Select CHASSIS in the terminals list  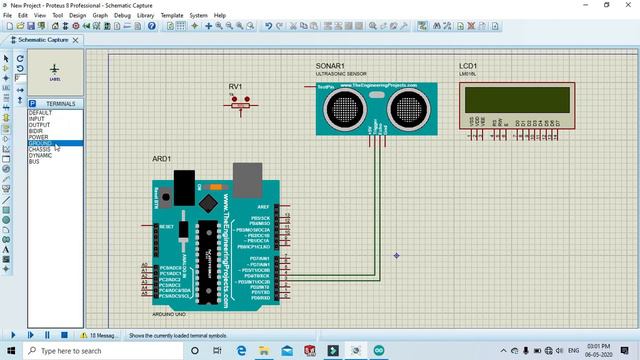pyautogui.click(x=55, y=149)
